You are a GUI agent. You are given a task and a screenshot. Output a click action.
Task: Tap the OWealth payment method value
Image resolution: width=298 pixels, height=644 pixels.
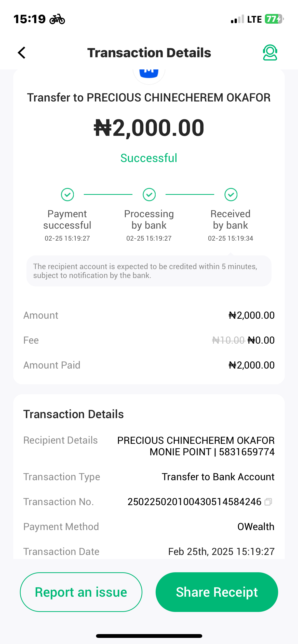[256, 527]
